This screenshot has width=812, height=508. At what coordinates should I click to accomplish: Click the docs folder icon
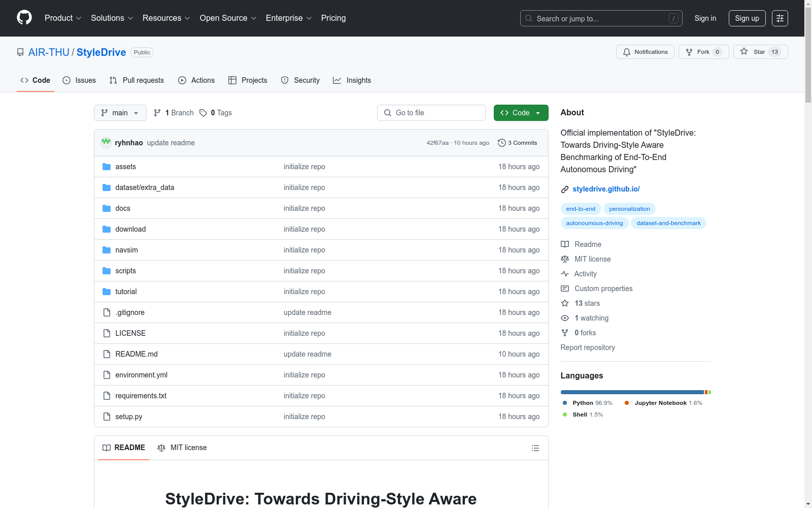(x=107, y=208)
